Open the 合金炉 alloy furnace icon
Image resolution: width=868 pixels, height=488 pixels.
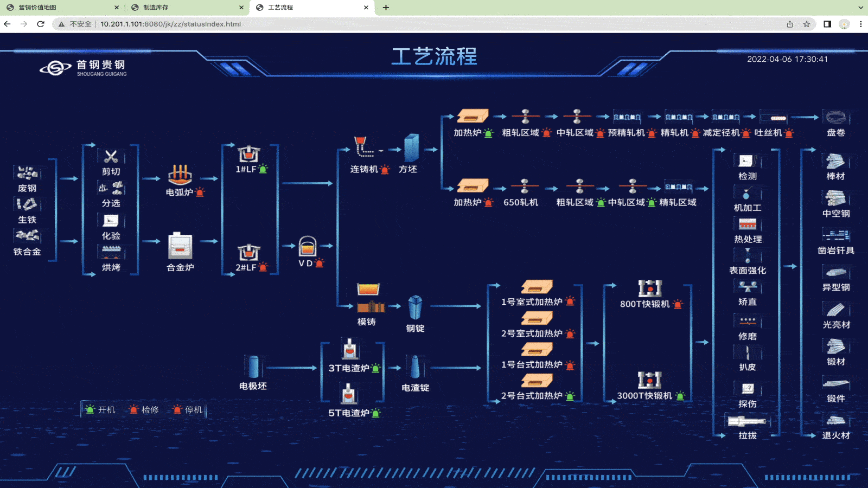pos(180,246)
